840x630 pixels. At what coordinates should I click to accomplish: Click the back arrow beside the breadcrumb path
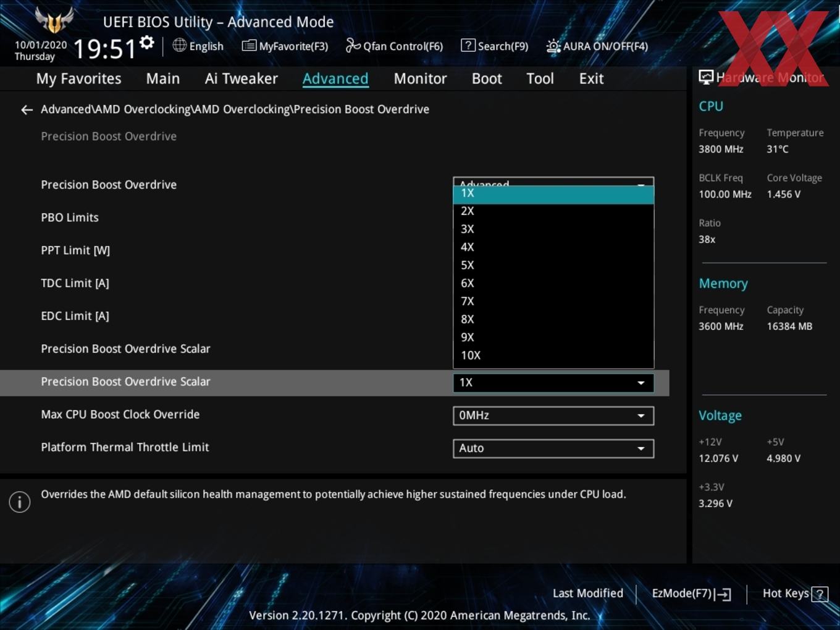coord(27,110)
